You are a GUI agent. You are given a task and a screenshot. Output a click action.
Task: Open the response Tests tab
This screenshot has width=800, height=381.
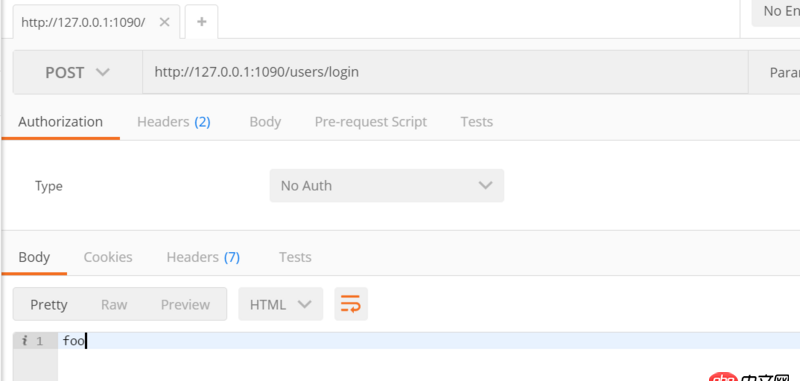pos(295,257)
